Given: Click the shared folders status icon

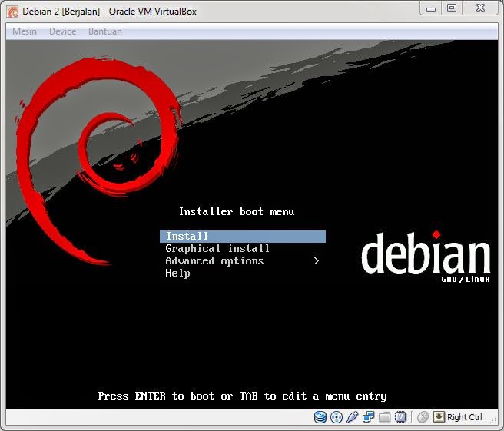Looking at the screenshot, I should (x=384, y=417).
